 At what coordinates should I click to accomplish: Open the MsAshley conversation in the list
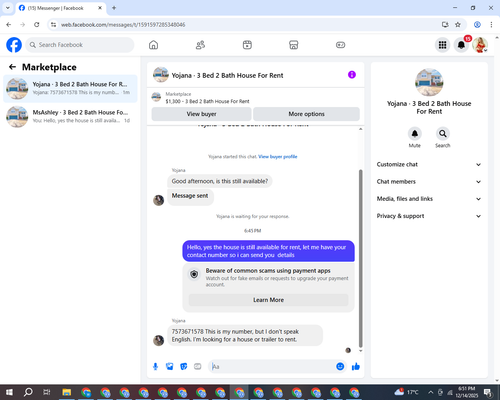70,117
